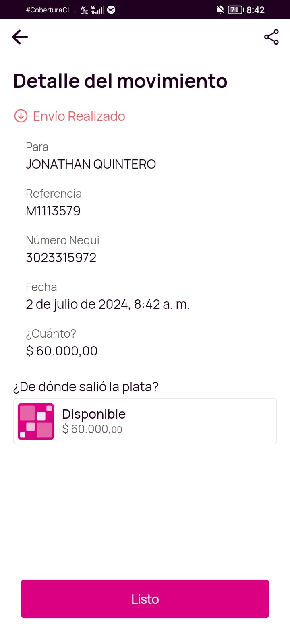
Task: Tap the ¿De dónde salió la plata? label
Action: (x=86, y=387)
